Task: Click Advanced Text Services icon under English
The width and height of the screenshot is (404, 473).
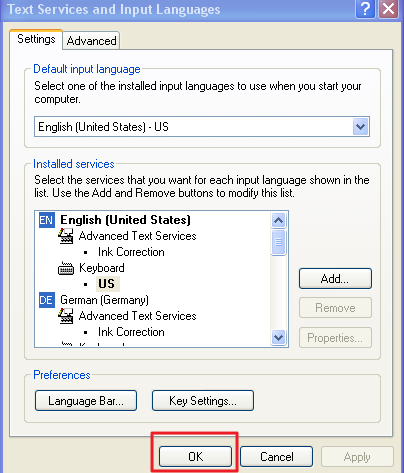Action: (x=66, y=236)
